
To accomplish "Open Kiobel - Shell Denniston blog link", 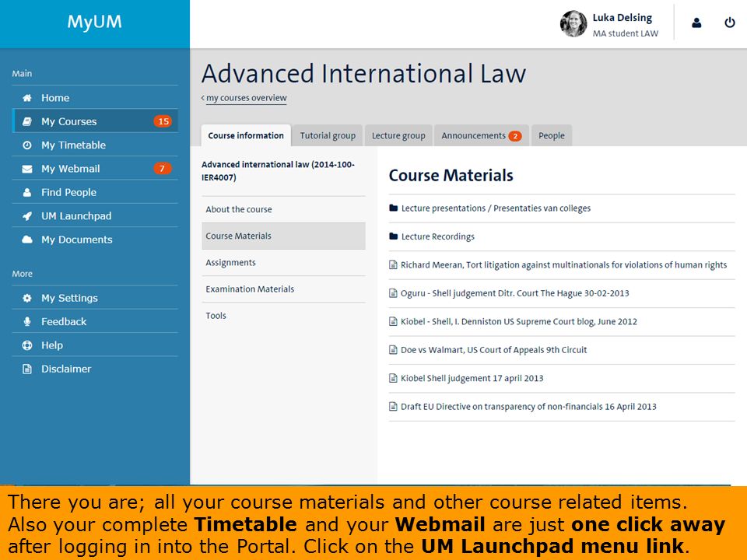I will 519,321.
